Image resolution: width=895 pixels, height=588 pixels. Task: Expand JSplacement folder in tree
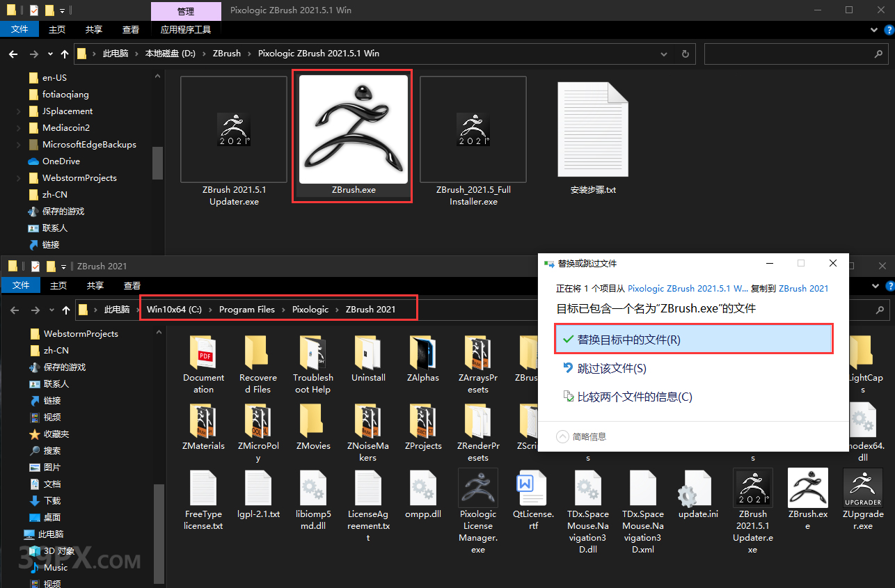(18, 111)
